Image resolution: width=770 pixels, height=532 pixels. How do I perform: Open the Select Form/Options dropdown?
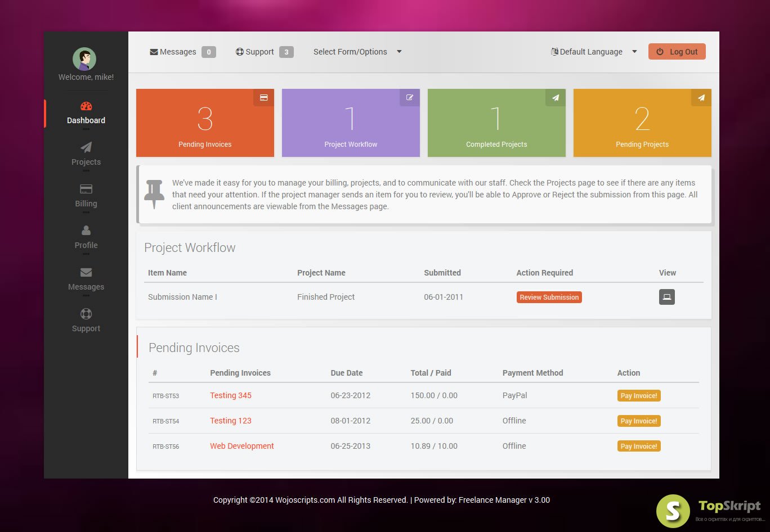click(357, 52)
